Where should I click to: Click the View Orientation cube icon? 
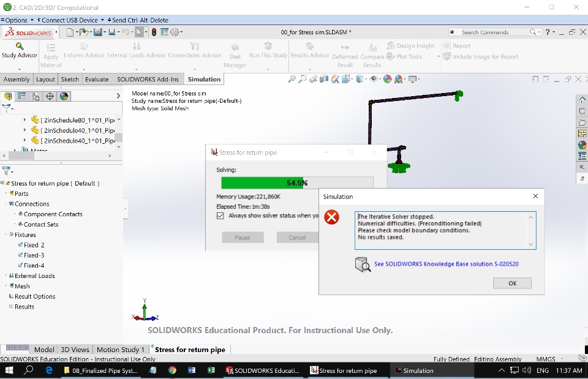pyautogui.click(x=345, y=79)
